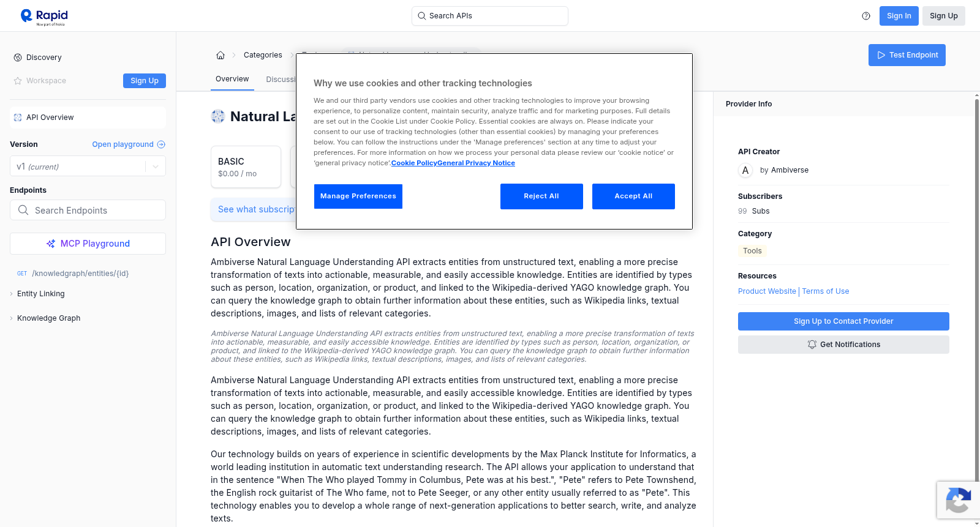This screenshot has width=980, height=527.
Task: Click the Rapid logo in the header
Action: tap(44, 17)
